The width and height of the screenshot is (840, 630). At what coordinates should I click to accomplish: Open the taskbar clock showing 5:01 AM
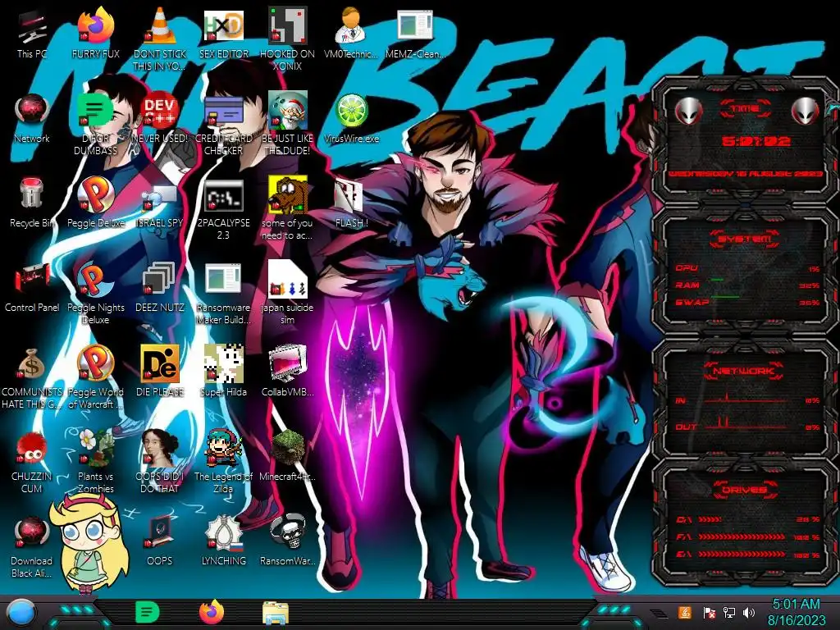click(x=796, y=612)
